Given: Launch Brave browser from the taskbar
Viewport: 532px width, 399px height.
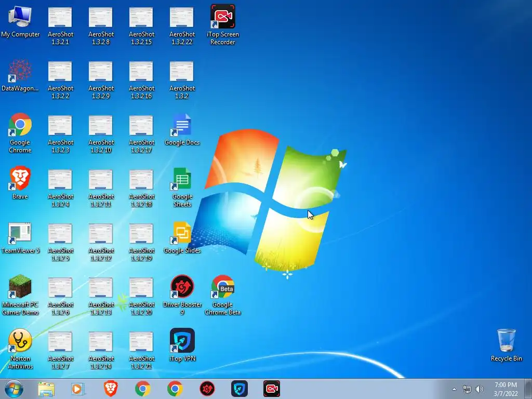Looking at the screenshot, I should click(111, 389).
